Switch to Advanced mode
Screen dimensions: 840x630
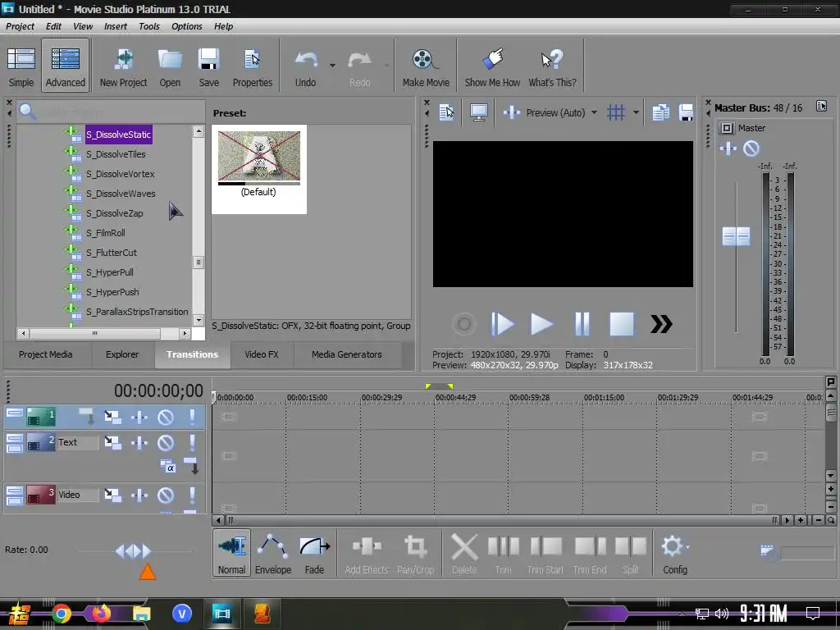coord(65,67)
